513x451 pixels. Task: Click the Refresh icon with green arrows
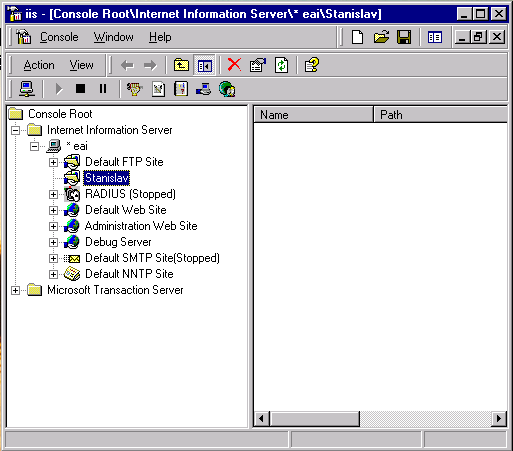coord(281,65)
